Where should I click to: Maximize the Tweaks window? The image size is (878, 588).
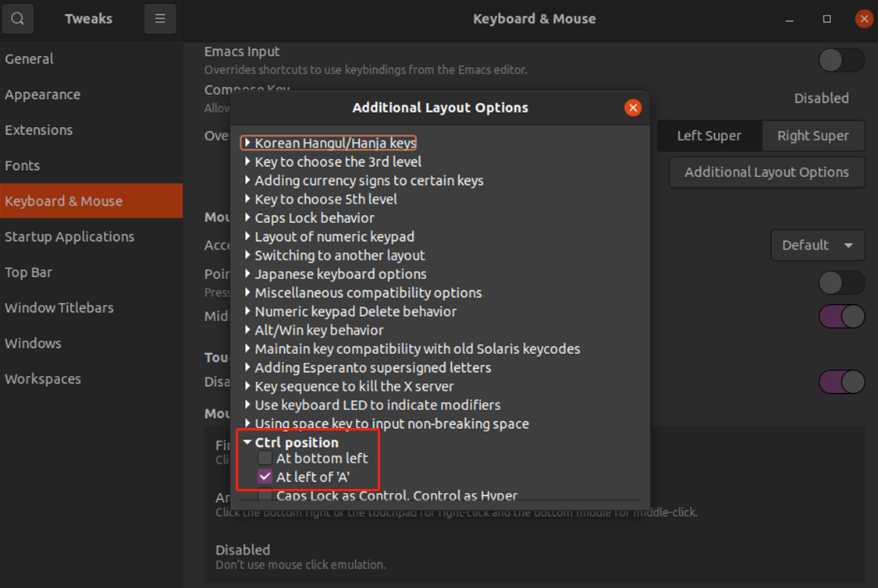coord(827,19)
